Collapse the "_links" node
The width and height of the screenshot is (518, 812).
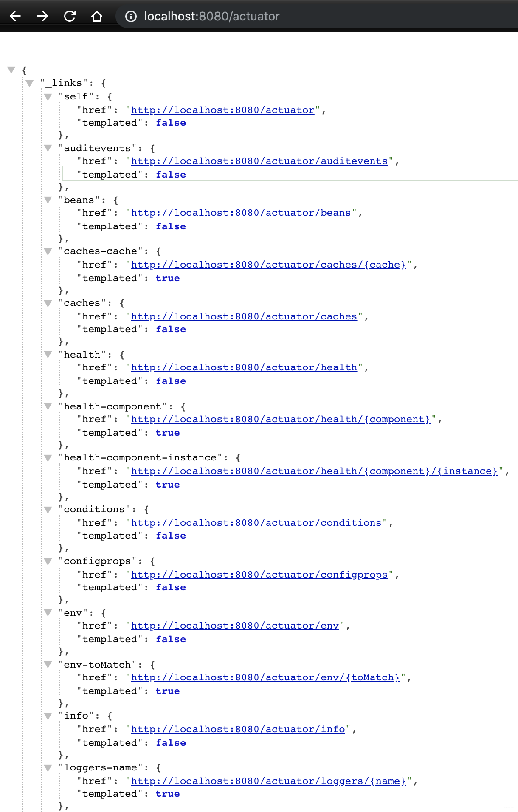[x=30, y=83]
